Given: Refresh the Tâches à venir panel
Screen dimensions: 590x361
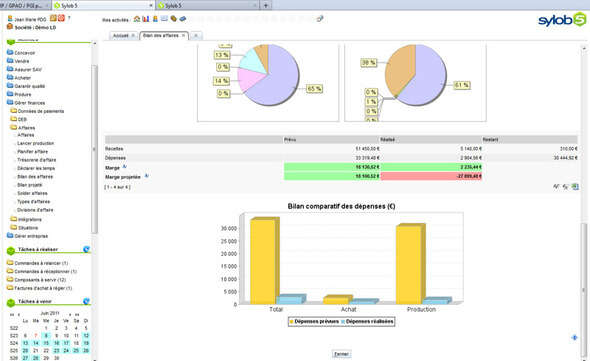Looking at the screenshot, I should click(86, 301).
